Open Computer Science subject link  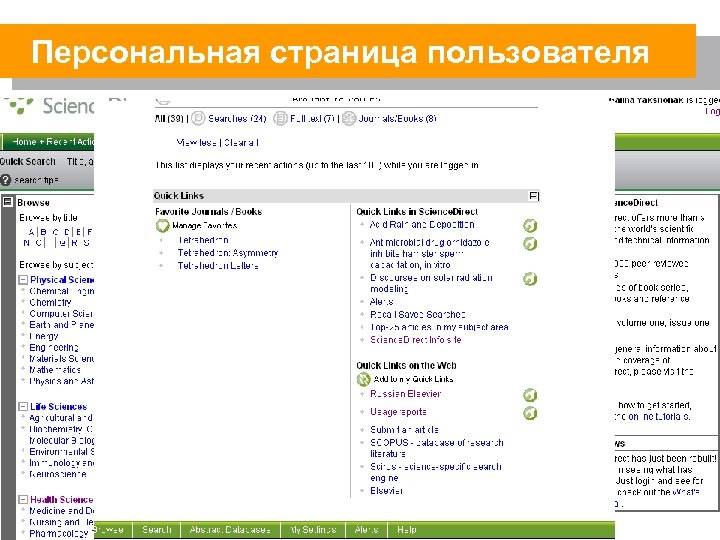pyautogui.click(x=61, y=314)
